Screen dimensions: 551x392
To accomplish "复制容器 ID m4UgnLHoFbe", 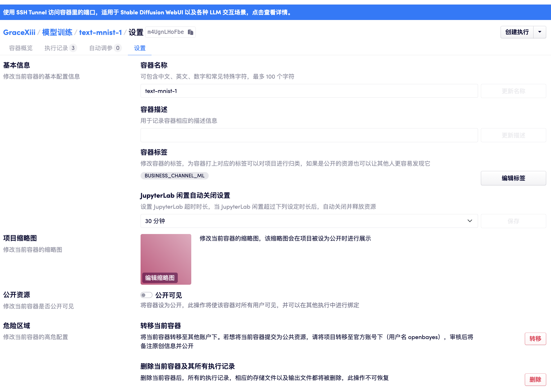I will click(x=190, y=32).
